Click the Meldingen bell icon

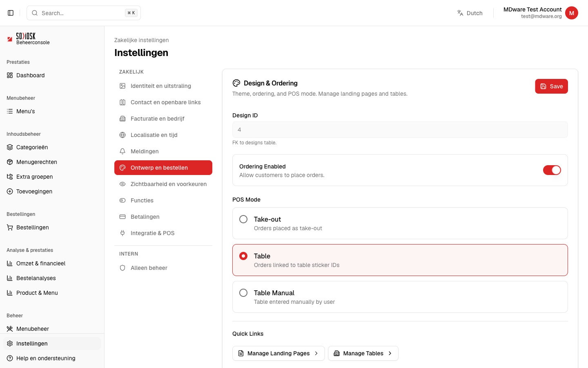(x=122, y=151)
